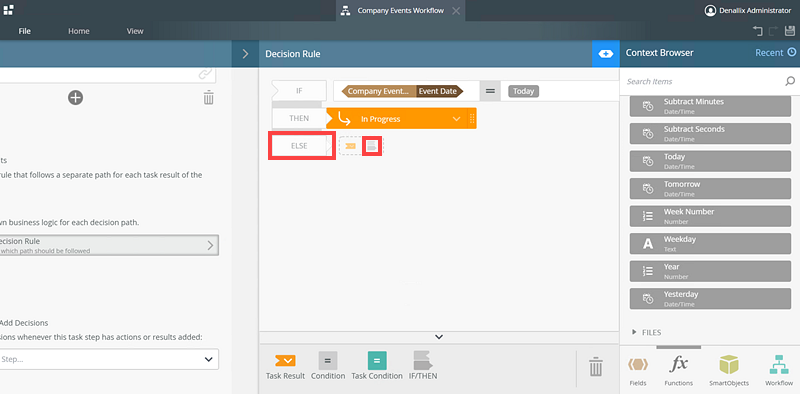Image resolution: width=800 pixels, height=394 pixels.
Task: Select the THEN rule block
Action: pyautogui.click(x=299, y=118)
